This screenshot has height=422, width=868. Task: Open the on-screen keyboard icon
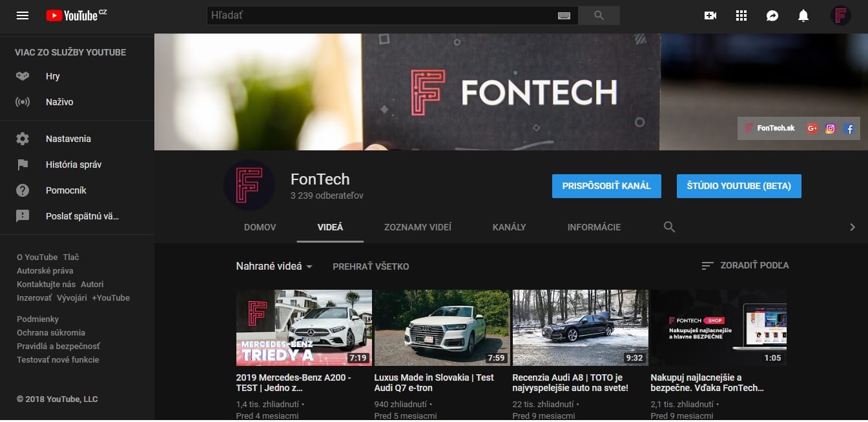(x=564, y=15)
